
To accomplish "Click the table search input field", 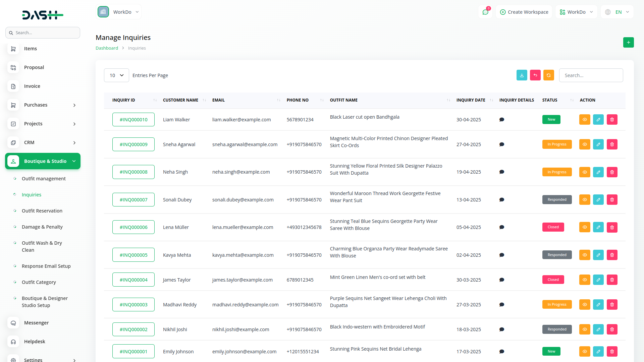I will 591,75.
